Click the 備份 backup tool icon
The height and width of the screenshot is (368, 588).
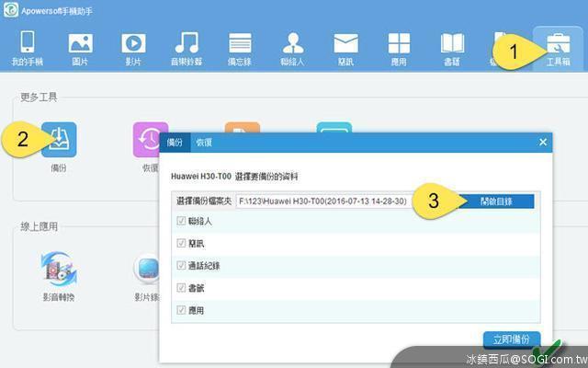tap(59, 140)
